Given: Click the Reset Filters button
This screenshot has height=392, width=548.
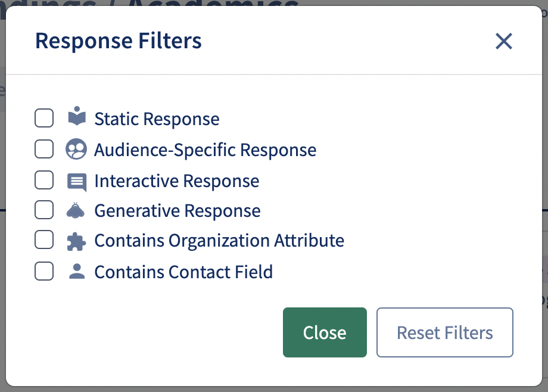Looking at the screenshot, I should [x=444, y=332].
